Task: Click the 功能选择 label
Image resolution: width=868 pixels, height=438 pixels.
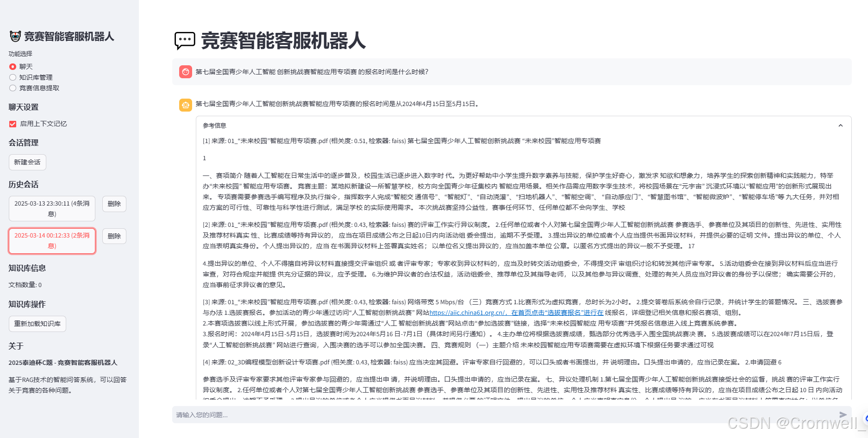Action: pos(20,54)
